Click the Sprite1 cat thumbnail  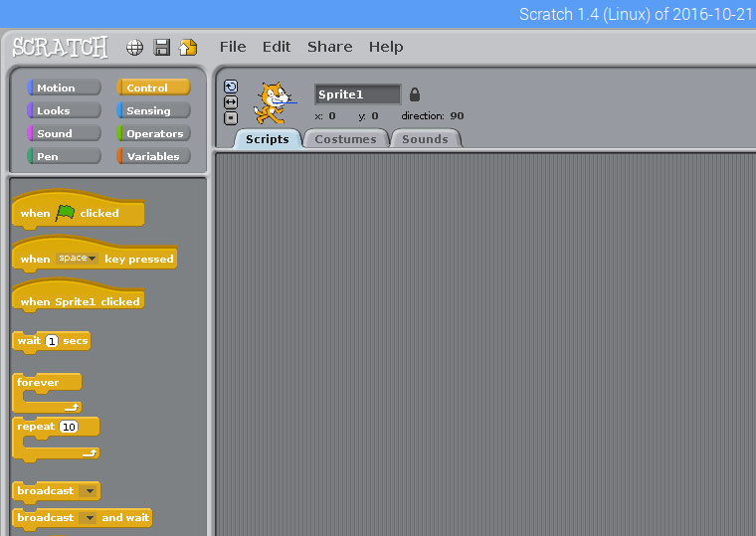[272, 101]
